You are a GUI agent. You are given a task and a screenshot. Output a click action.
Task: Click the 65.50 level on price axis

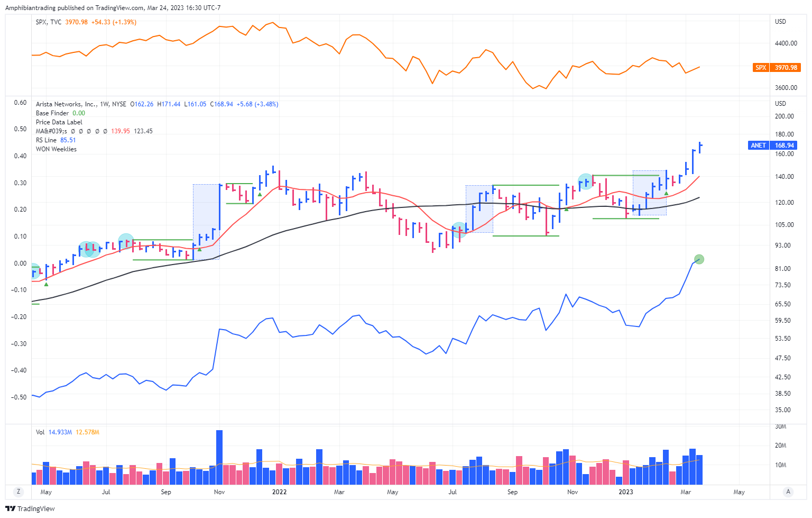point(783,304)
